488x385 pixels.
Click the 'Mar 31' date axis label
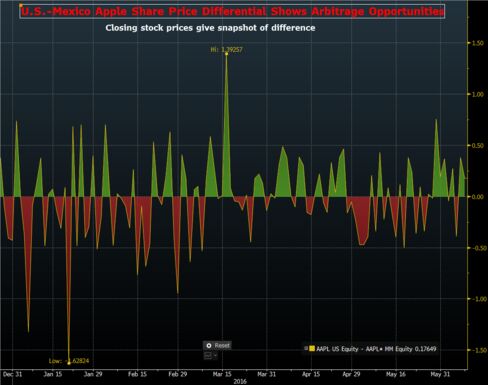point(267,374)
